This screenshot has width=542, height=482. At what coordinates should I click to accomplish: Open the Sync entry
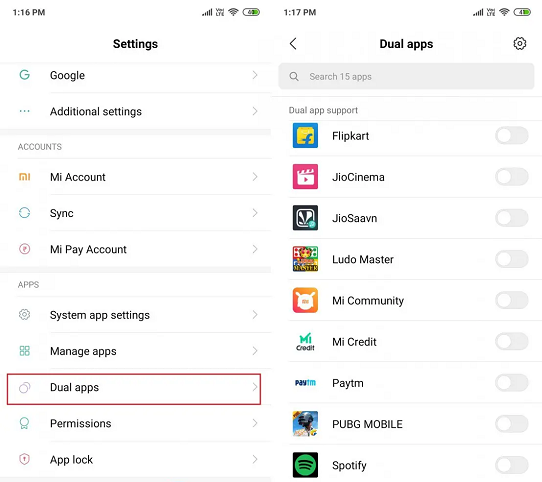(136, 213)
